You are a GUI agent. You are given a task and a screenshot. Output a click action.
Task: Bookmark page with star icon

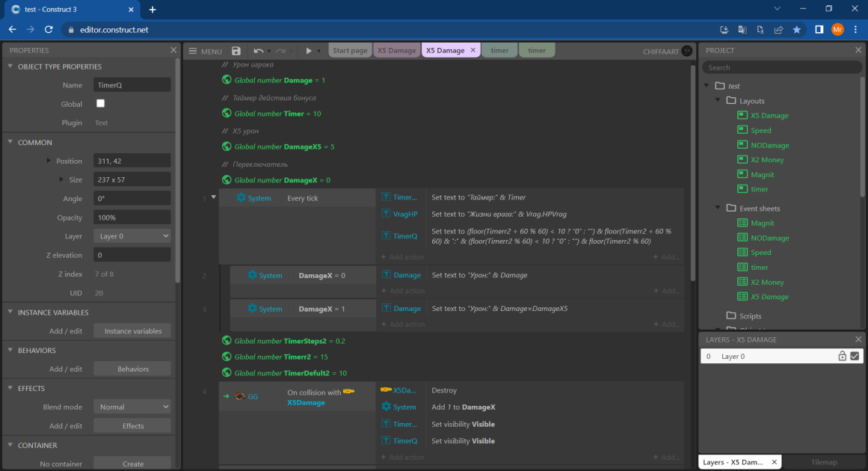click(796, 29)
